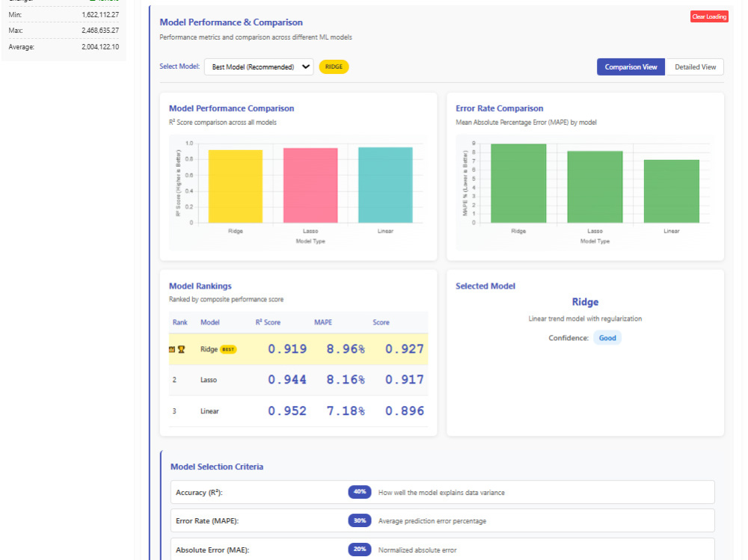Click the medal icon in the Rank column
This screenshot has height=560, width=748.
click(x=171, y=349)
